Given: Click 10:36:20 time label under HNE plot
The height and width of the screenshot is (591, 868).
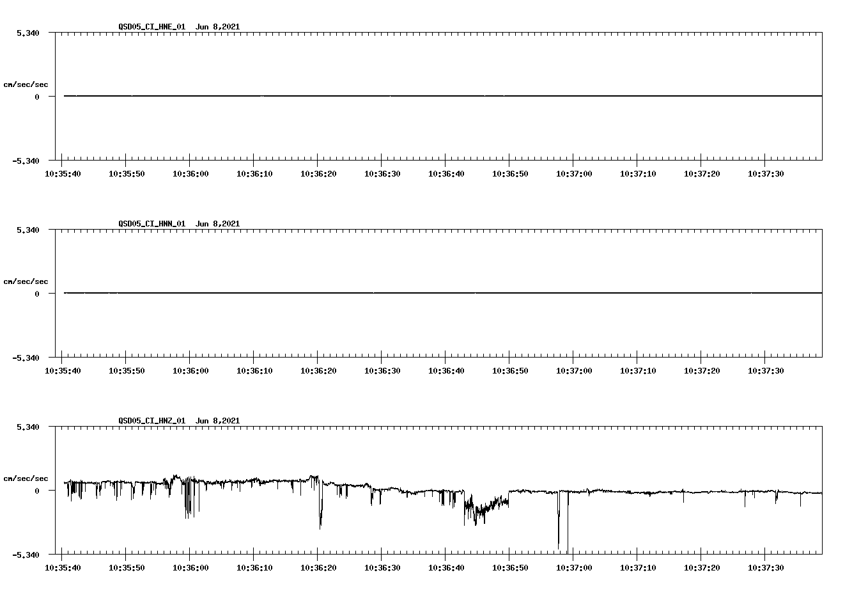Looking at the screenshot, I should (318, 174).
